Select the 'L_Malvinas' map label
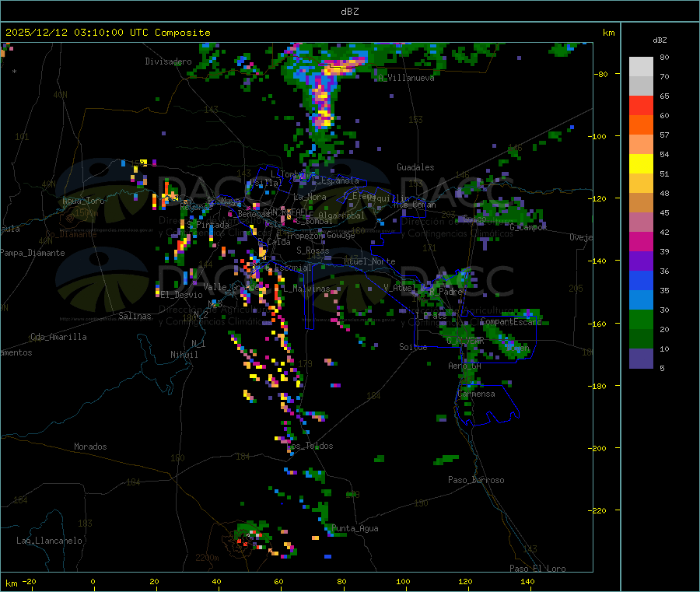The width and height of the screenshot is (700, 592). click(306, 289)
